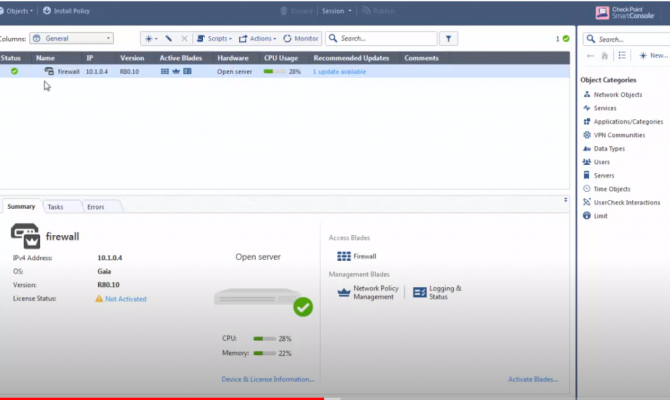Select the R80.10 version cell
Image resolution: width=670 pixels, height=400 pixels.
click(129, 72)
